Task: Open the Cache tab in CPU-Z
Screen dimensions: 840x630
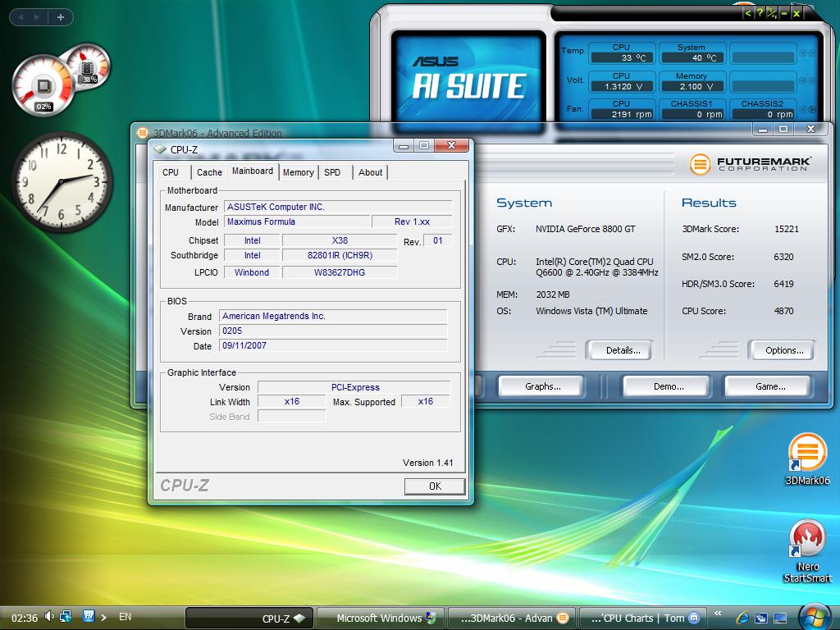Action: coord(209,172)
